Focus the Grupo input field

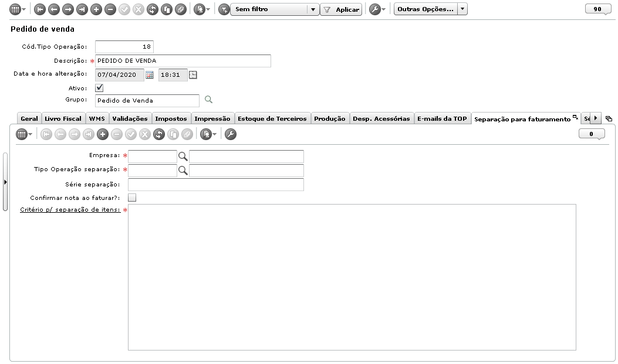[x=147, y=100]
